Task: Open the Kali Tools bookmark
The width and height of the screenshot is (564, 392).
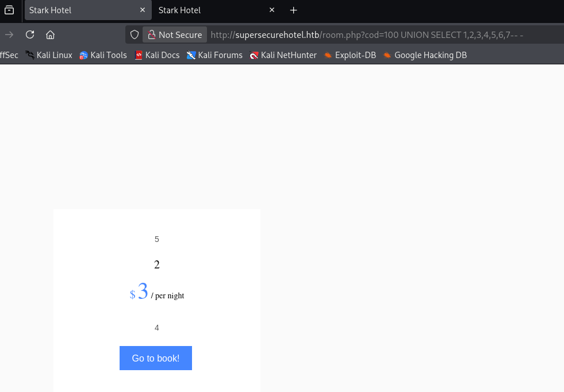Action: 103,55
